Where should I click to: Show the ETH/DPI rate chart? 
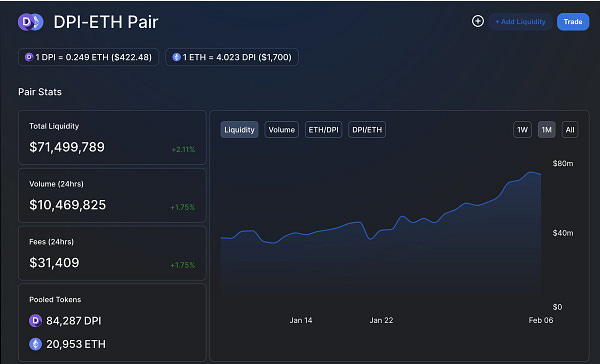pyautogui.click(x=323, y=130)
